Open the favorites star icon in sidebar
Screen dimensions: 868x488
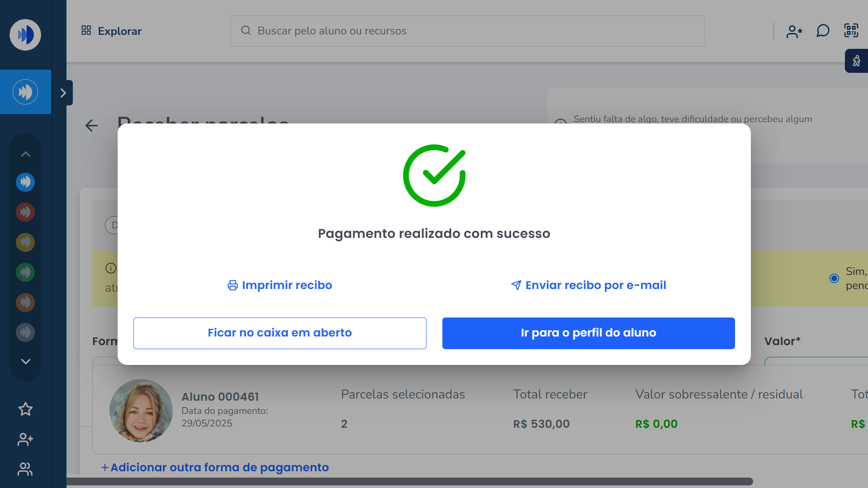click(x=25, y=409)
